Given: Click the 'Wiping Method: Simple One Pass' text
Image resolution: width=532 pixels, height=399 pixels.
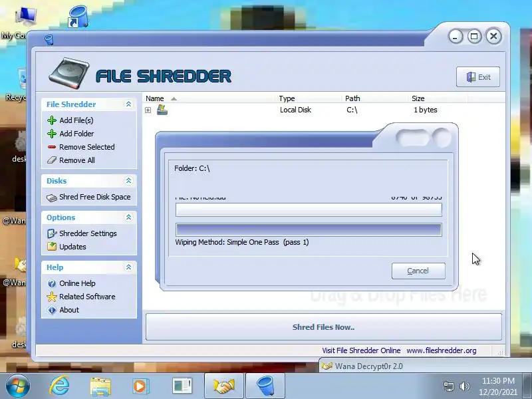Looking at the screenshot, I should point(227,242).
